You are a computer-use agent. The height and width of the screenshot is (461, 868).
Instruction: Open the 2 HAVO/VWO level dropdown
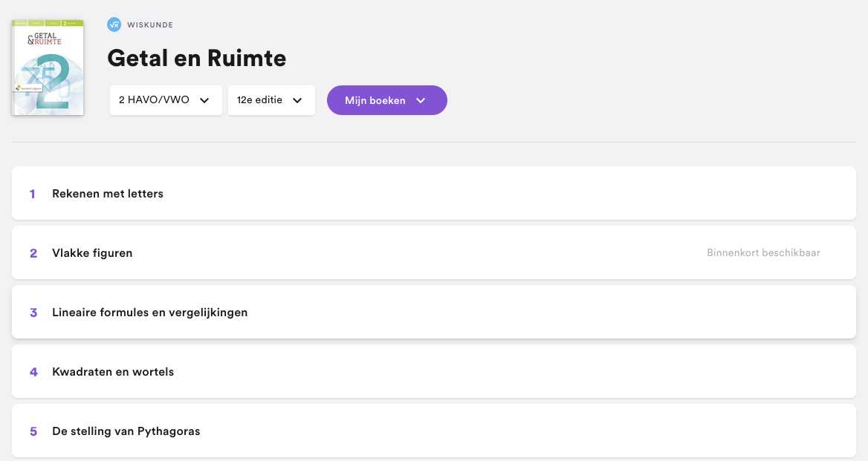(166, 100)
